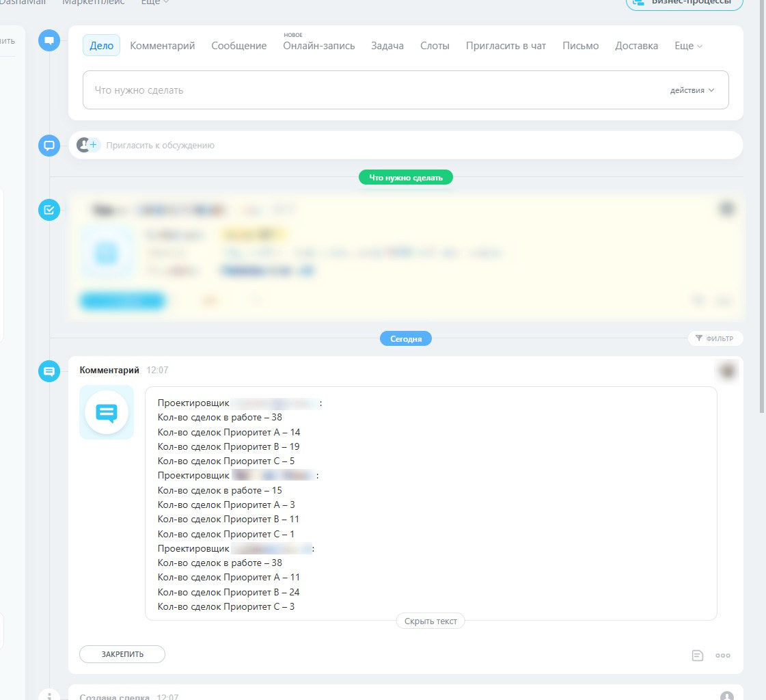
Task: Open the Слоты tab
Action: [x=435, y=46]
